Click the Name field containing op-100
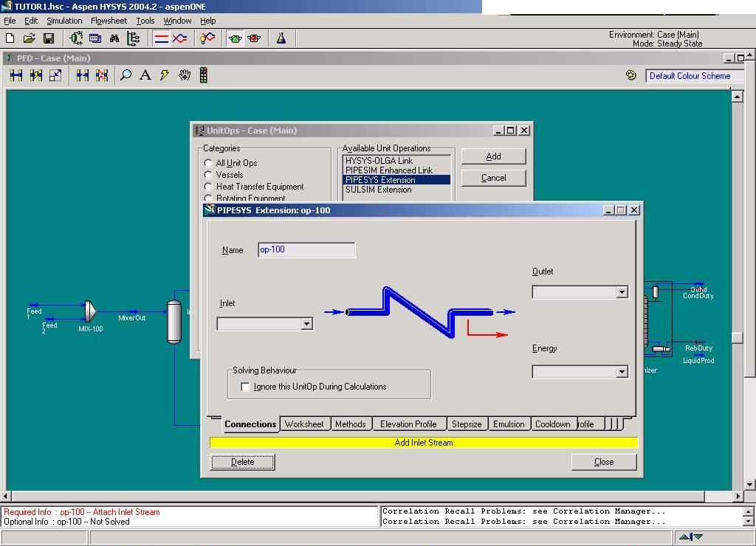 (x=306, y=249)
